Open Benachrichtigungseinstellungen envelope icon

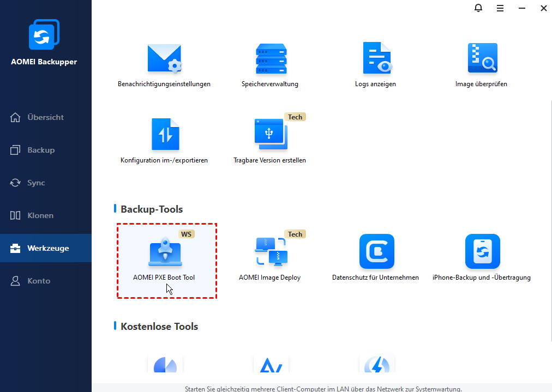164,58
